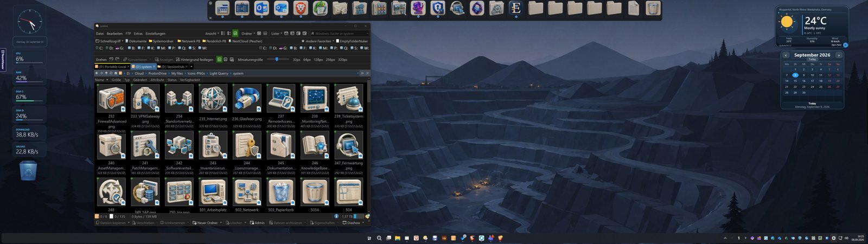Switch to the (D:) VersionHub tab

(173, 67)
